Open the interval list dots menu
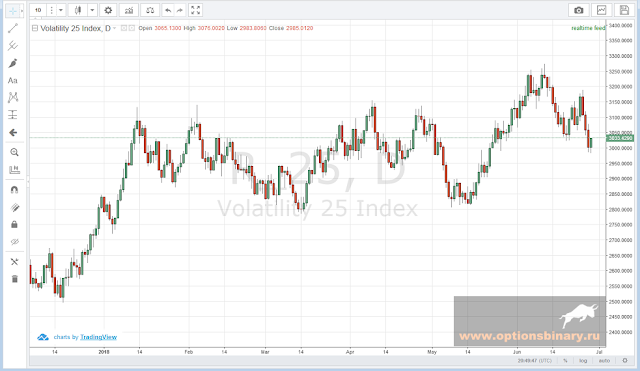This screenshot has width=640, height=371. pos(51,10)
